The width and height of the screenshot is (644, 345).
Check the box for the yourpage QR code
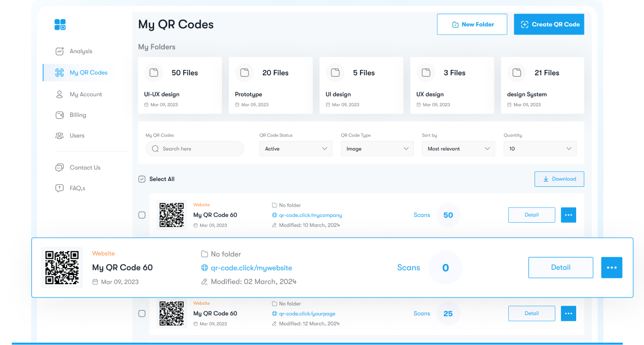pos(142,313)
